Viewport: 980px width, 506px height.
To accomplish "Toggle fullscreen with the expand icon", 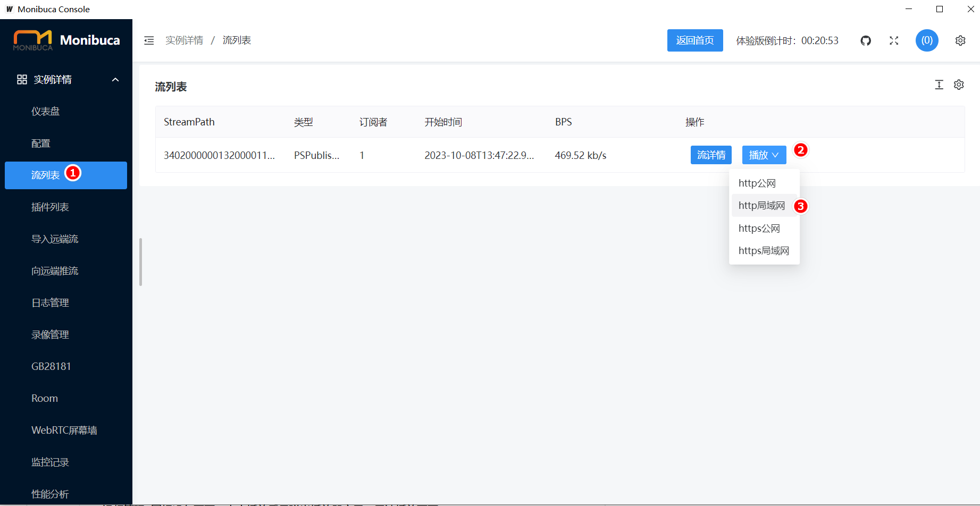I will [894, 40].
